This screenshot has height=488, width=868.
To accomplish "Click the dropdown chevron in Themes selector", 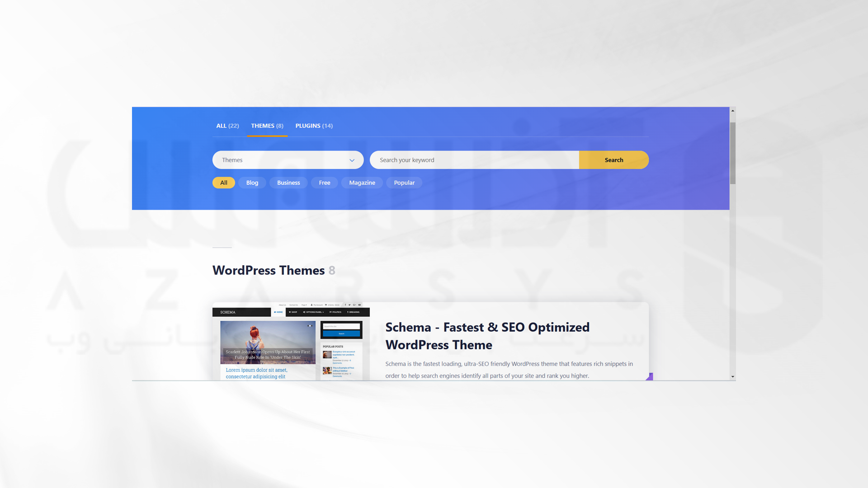I will (352, 160).
